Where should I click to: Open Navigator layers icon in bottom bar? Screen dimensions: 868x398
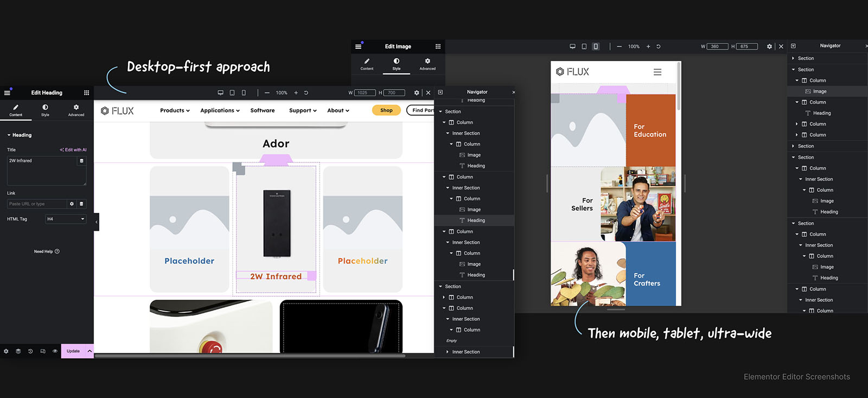(18, 351)
